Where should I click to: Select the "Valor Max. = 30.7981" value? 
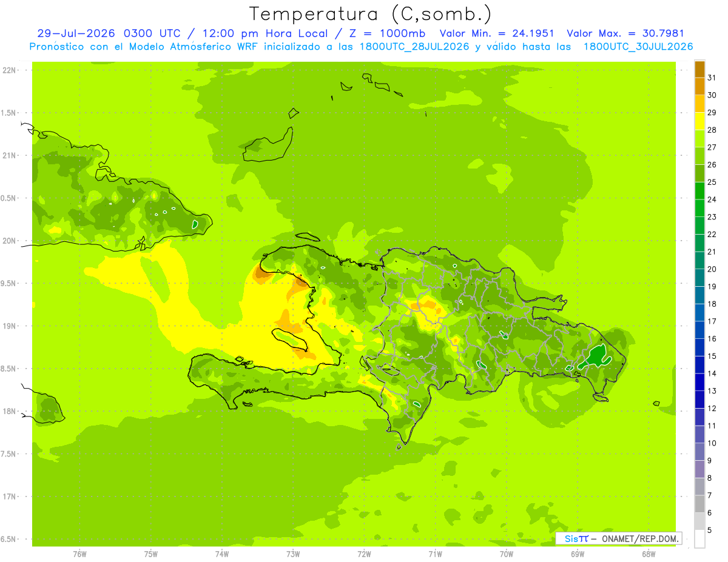(625, 34)
